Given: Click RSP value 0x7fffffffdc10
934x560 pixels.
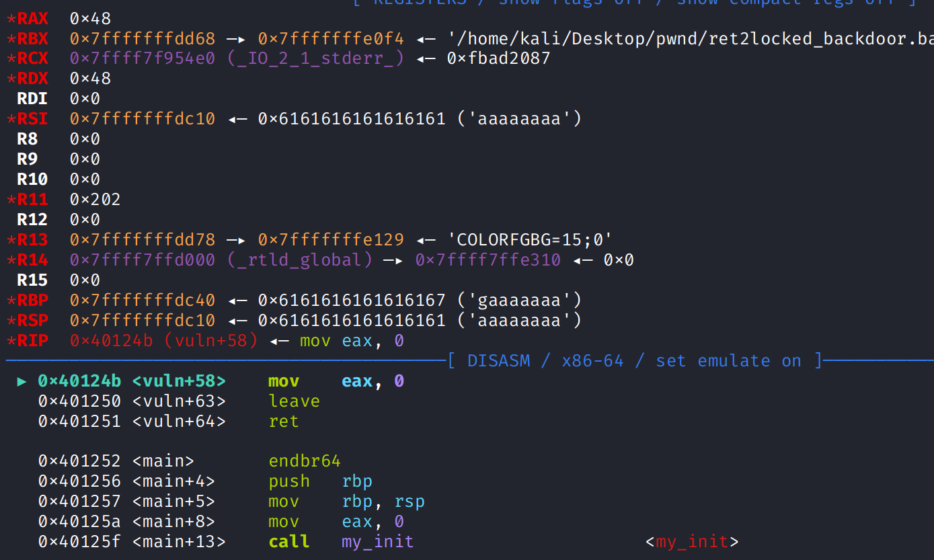Looking at the screenshot, I should [142, 321].
